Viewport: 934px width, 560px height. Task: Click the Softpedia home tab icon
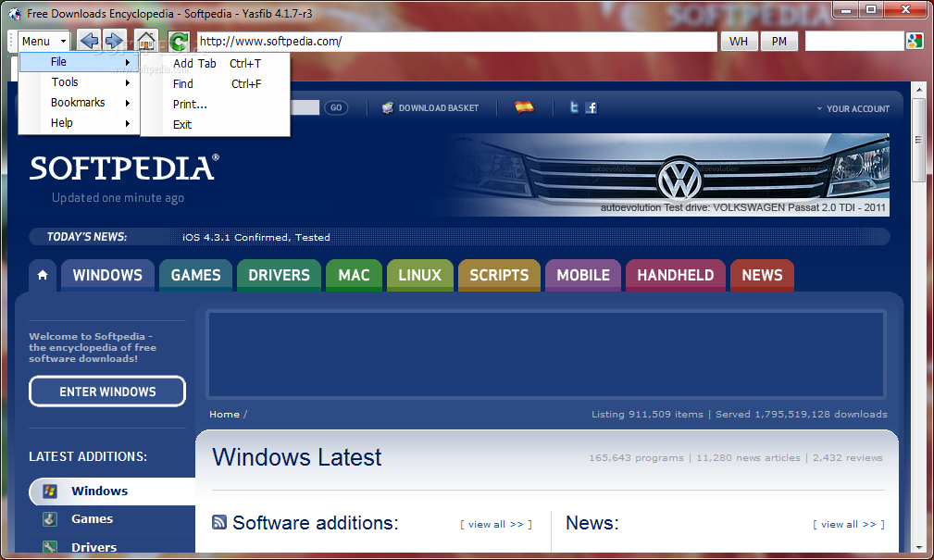pyautogui.click(x=43, y=275)
